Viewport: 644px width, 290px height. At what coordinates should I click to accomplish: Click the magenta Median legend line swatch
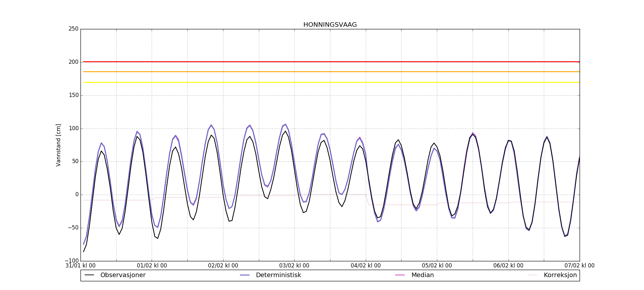[x=400, y=275]
